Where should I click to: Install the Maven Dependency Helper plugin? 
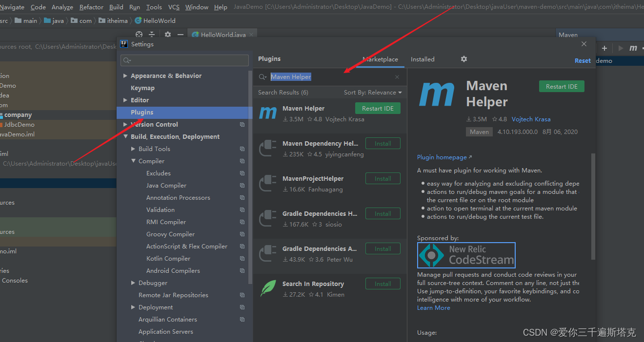tap(382, 143)
